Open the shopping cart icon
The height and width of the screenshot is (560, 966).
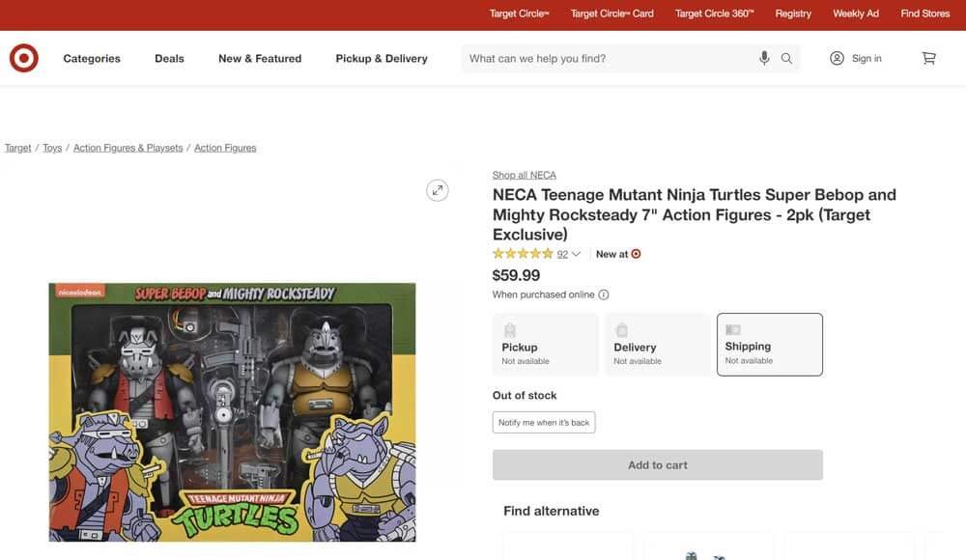coord(928,57)
